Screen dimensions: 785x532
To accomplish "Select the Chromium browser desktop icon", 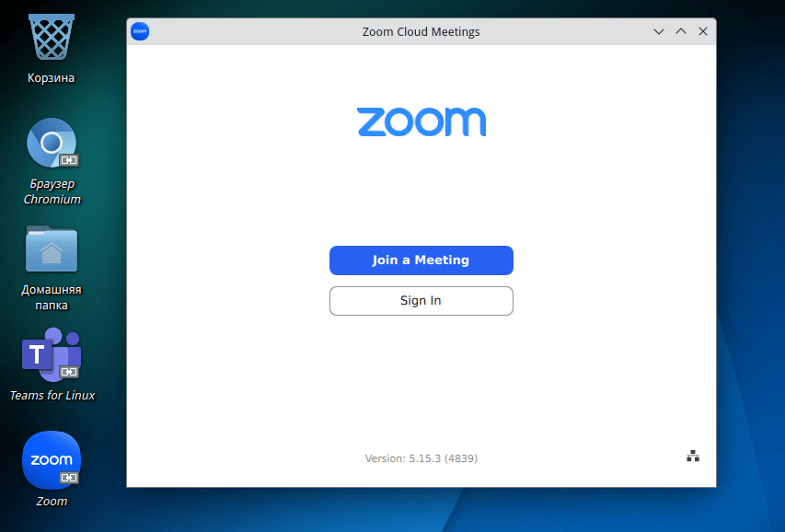I will [52, 144].
